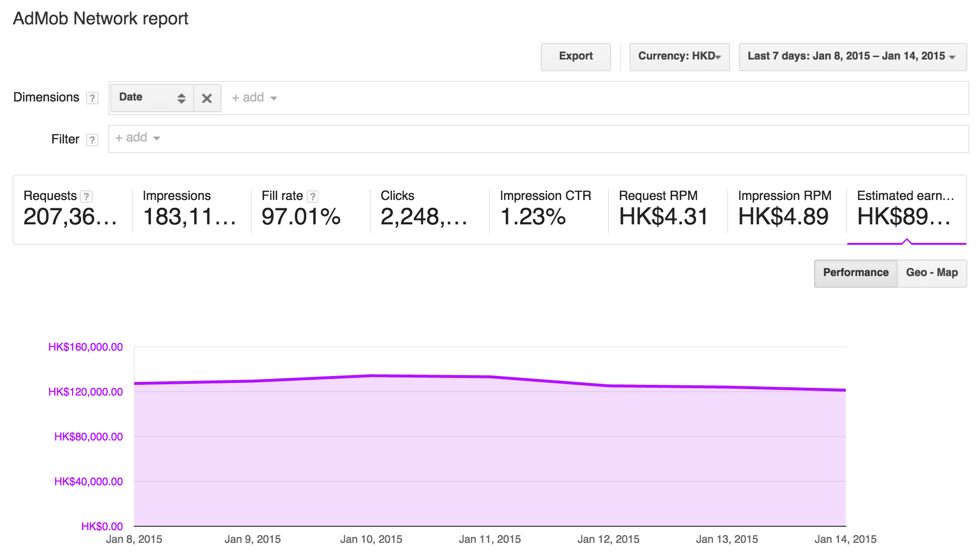Click the dropdown arrow on the date range selector

[953, 57]
